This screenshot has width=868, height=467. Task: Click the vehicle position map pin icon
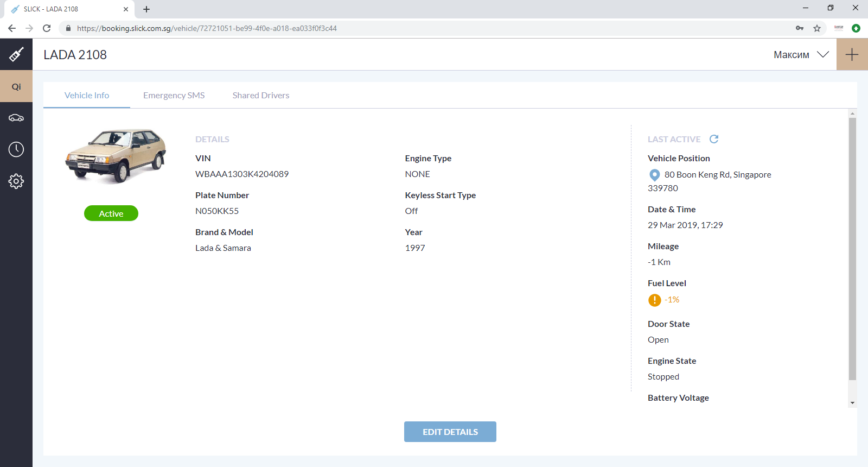pos(655,175)
